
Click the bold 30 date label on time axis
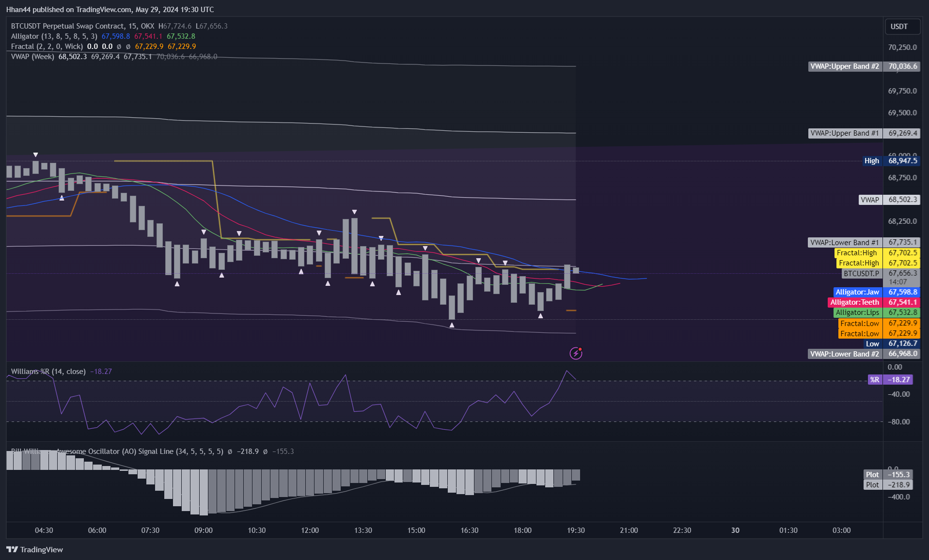735,530
